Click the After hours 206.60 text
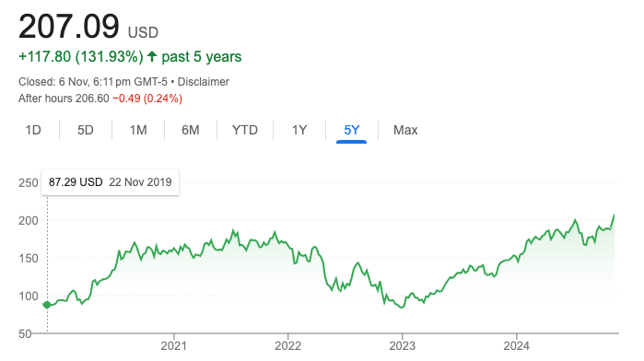The height and width of the screenshot is (361, 644). pos(64,99)
